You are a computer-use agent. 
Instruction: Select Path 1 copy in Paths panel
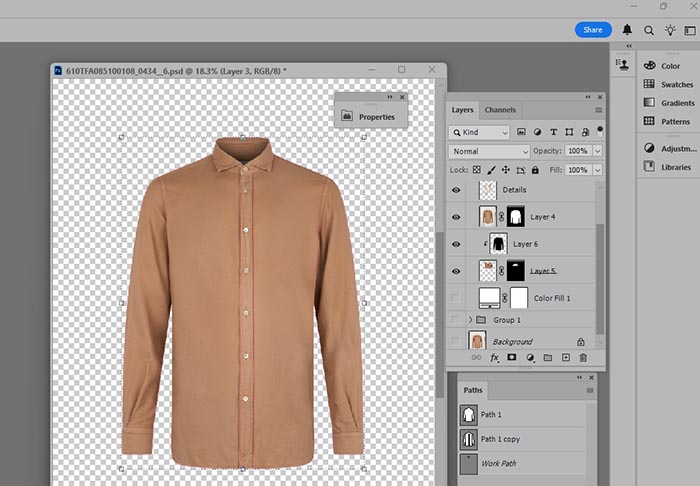[x=522, y=439]
